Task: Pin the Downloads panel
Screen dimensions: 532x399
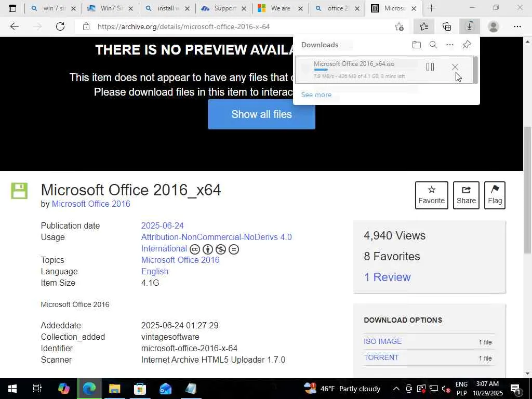Action: (x=467, y=45)
